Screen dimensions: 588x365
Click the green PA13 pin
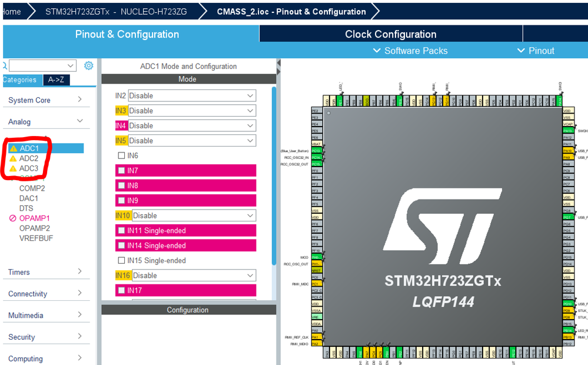(x=568, y=131)
